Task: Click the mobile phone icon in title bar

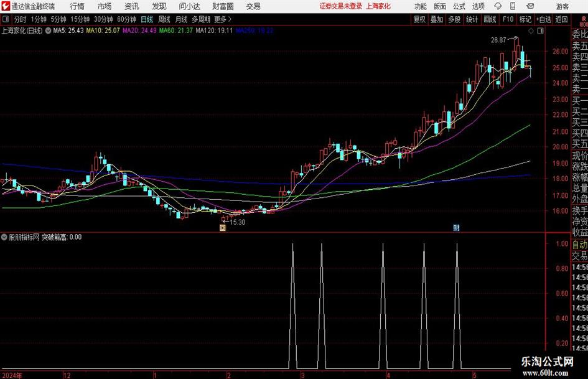Action: pyautogui.click(x=513, y=6)
